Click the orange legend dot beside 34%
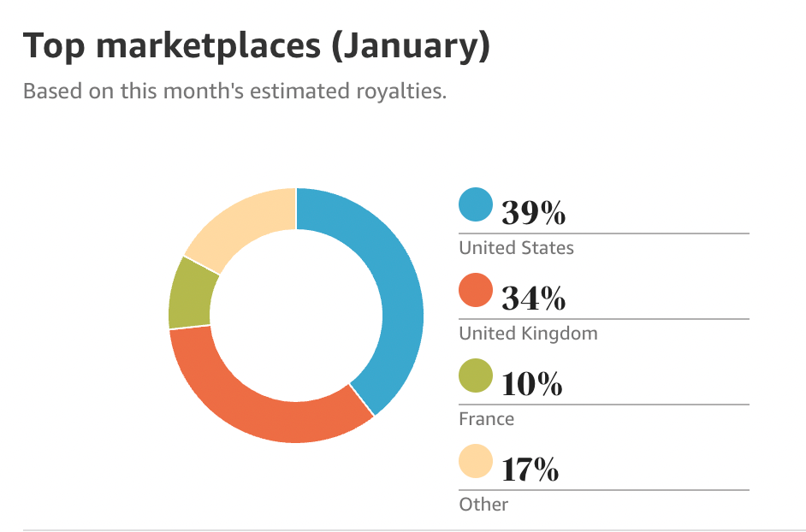The width and height of the screenshot is (806, 532). click(x=476, y=291)
